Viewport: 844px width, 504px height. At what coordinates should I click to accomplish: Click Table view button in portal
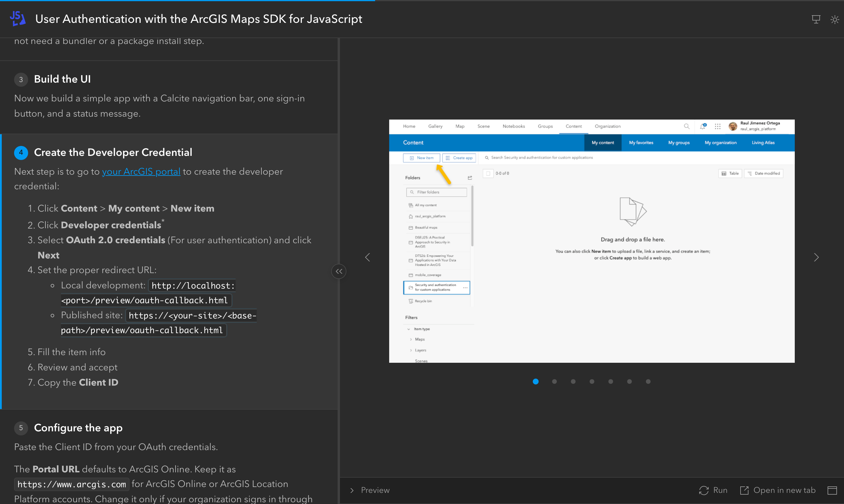point(730,173)
